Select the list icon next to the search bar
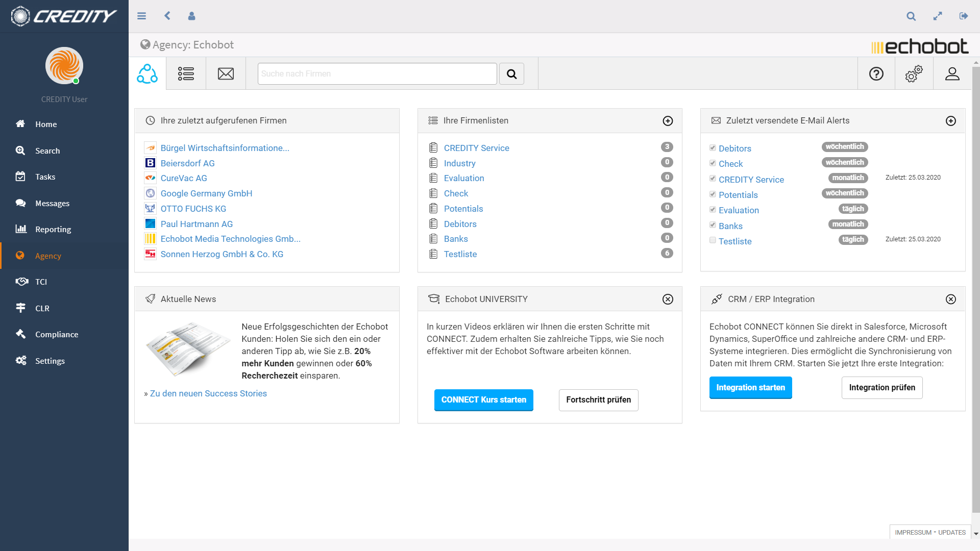Screen dimensions: 980x551 (186, 73)
